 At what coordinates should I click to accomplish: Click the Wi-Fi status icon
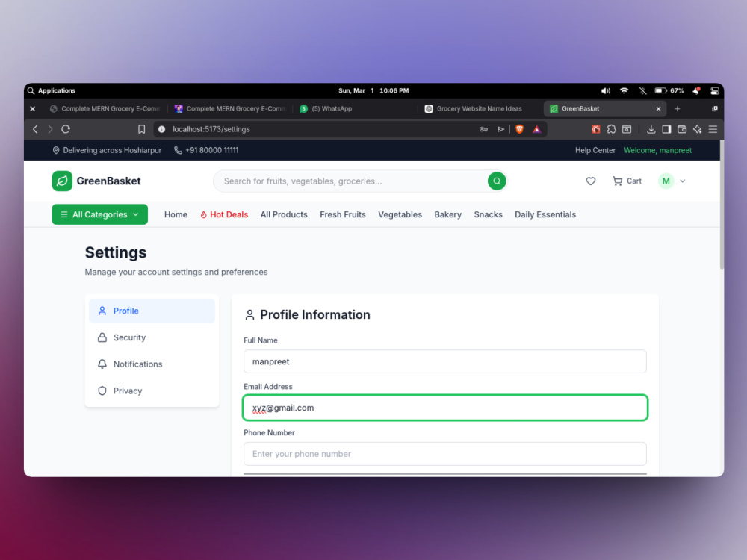click(x=624, y=90)
